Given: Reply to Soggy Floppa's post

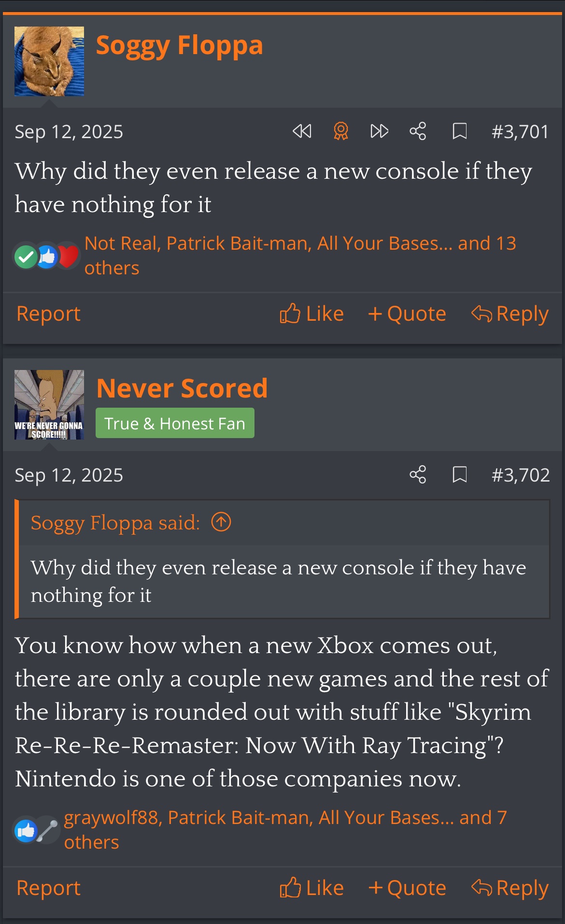Looking at the screenshot, I should pos(510,314).
